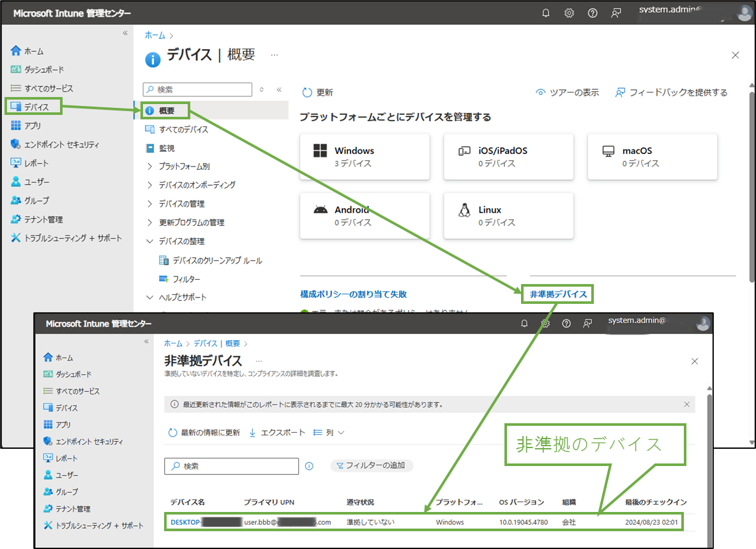
Task: Click 更新 refresh button in overview
Action: [x=318, y=92]
